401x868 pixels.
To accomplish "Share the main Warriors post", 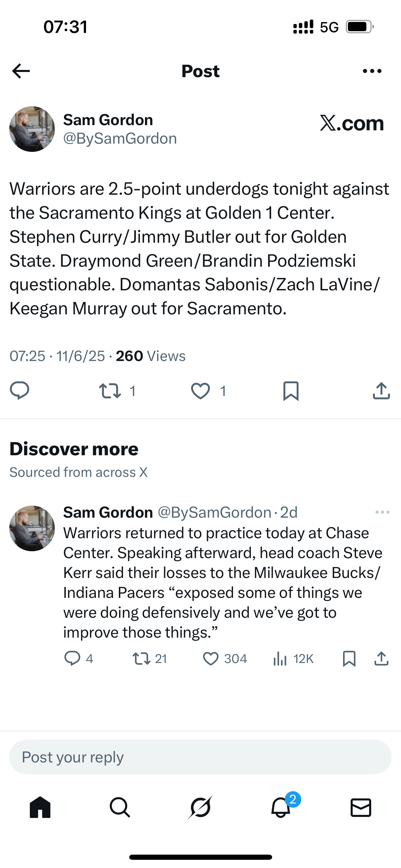I will [x=381, y=391].
